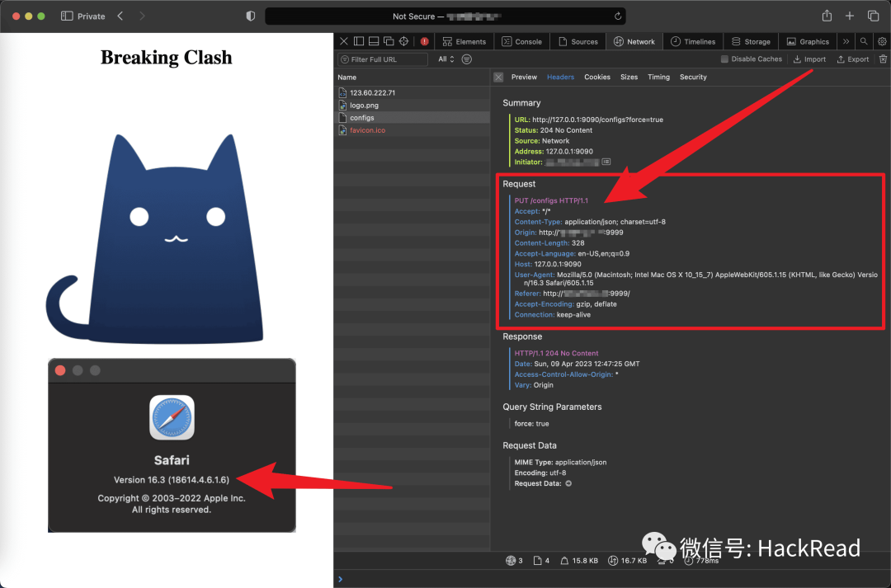Click the Export button
The image size is (891, 588).
coord(853,59)
